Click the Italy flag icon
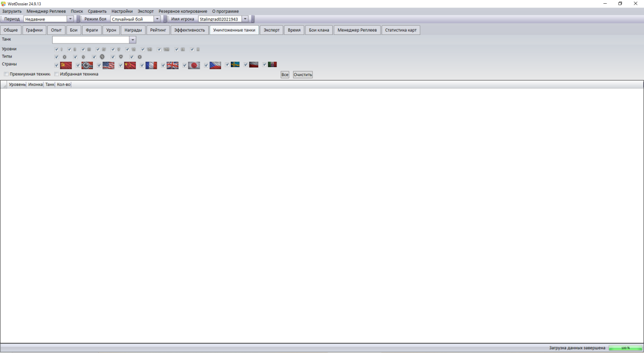Screen dimensions: 644x353 click(272, 64)
